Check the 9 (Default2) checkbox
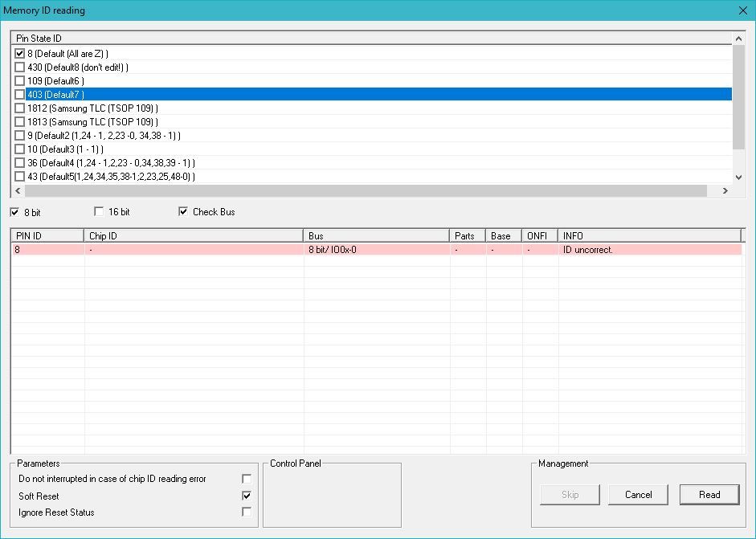This screenshot has width=756, height=539. [20, 136]
